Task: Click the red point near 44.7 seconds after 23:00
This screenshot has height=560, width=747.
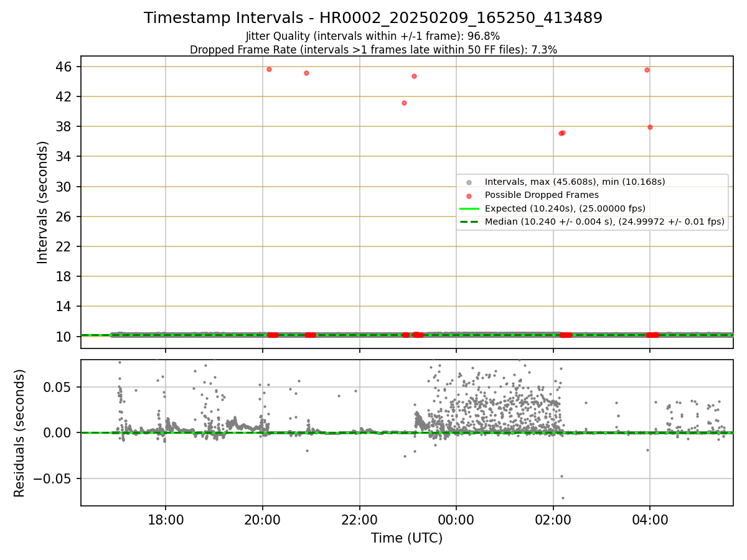Action: tap(414, 76)
